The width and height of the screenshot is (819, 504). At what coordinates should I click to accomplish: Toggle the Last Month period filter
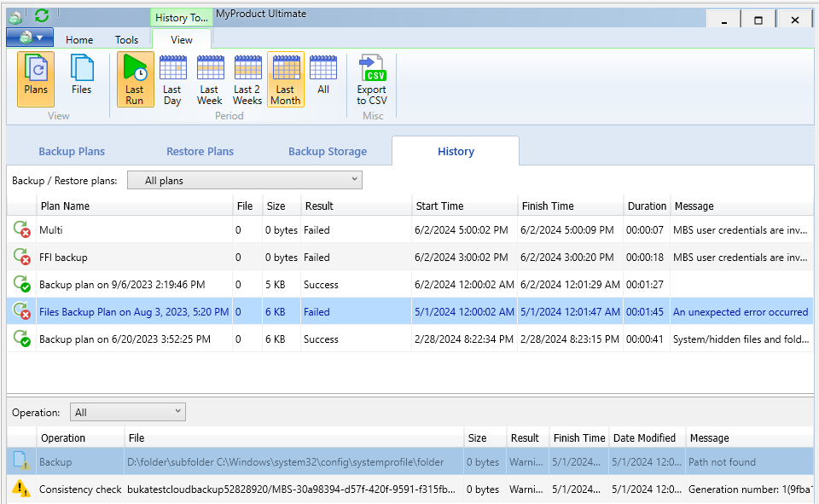tap(285, 78)
